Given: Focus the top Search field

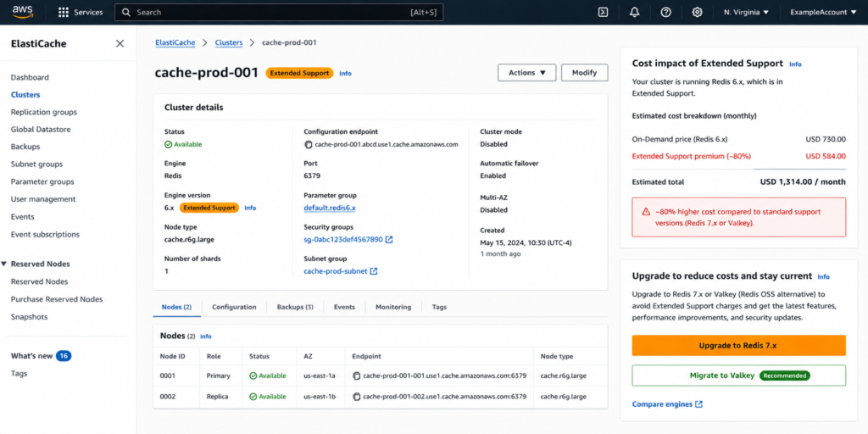Looking at the screenshot, I should point(279,12).
